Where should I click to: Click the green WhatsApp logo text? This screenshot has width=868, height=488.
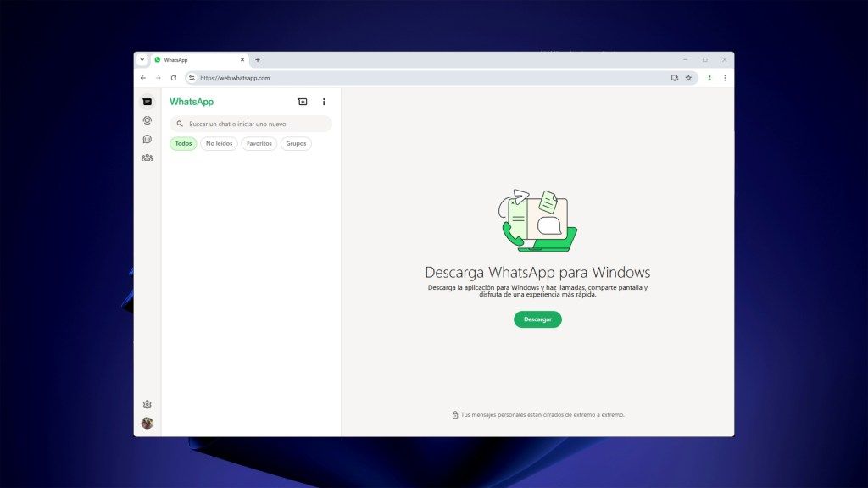coord(192,102)
